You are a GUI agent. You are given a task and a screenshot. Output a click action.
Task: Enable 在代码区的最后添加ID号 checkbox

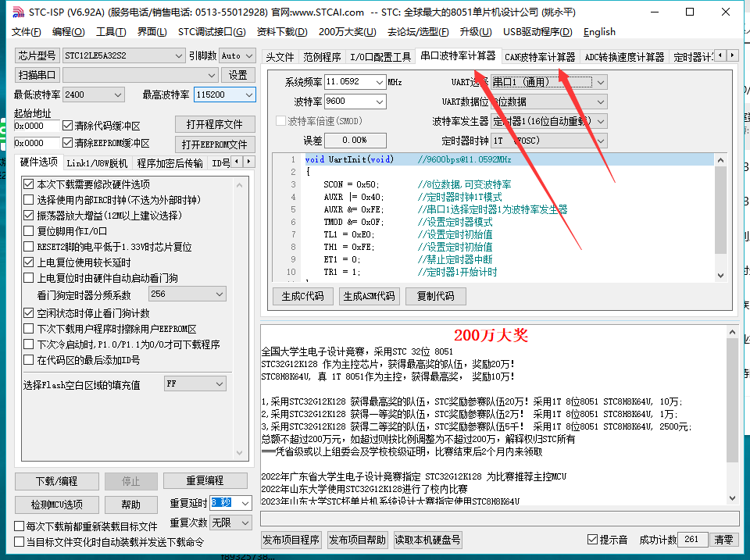pos(29,360)
